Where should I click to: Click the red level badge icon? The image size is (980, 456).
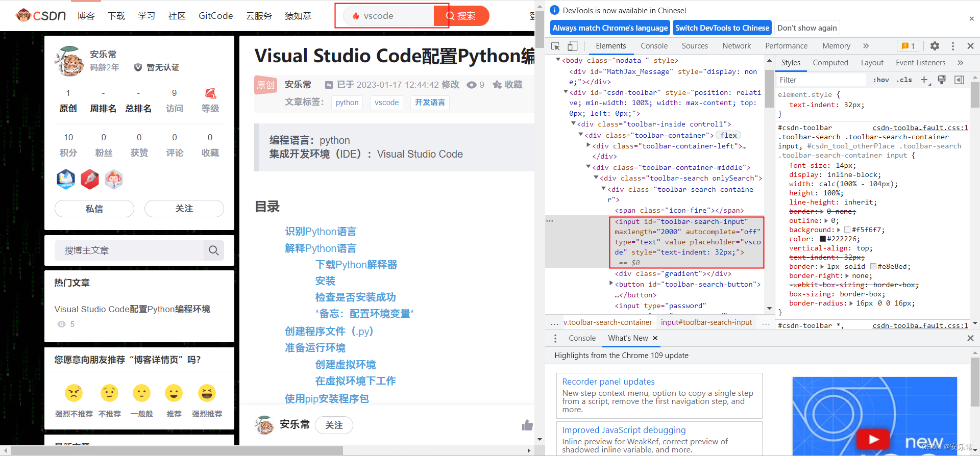pyautogui.click(x=210, y=93)
